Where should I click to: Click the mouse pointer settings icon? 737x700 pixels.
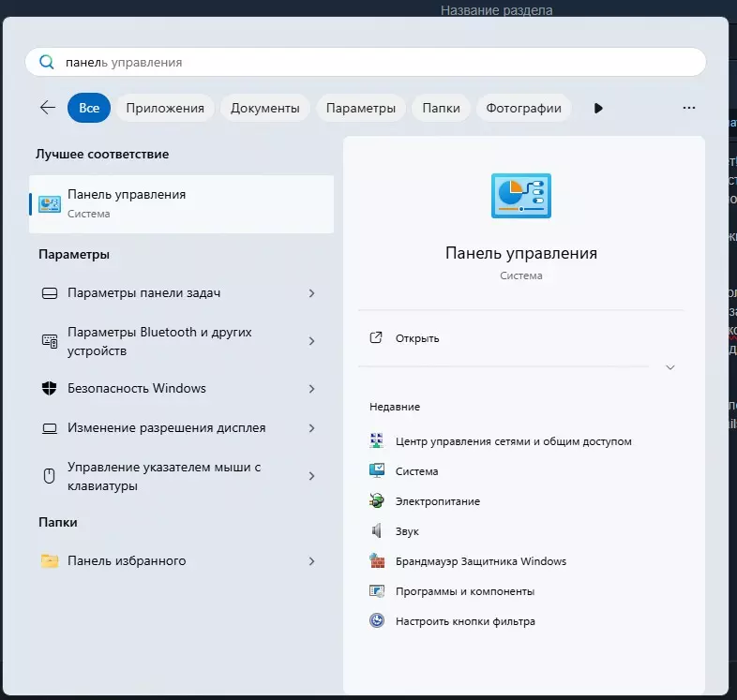[x=50, y=476]
